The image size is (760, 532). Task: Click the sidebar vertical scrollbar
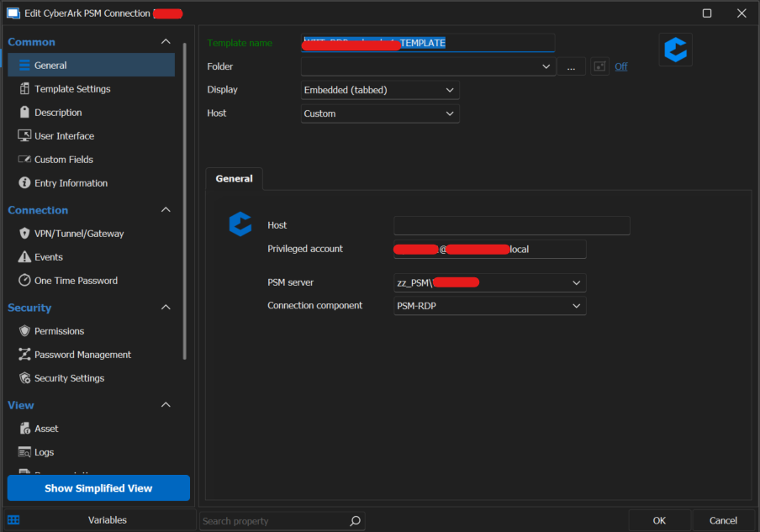click(184, 201)
